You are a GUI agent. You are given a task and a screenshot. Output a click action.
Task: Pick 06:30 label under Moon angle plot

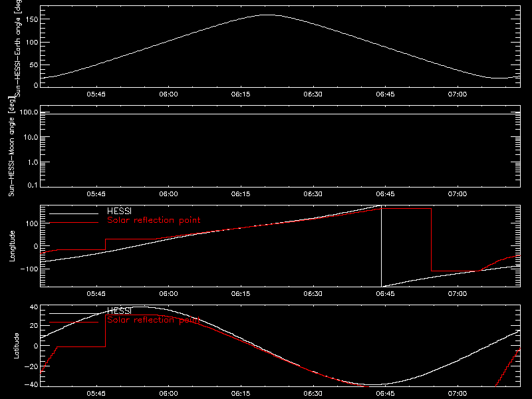[313, 194]
